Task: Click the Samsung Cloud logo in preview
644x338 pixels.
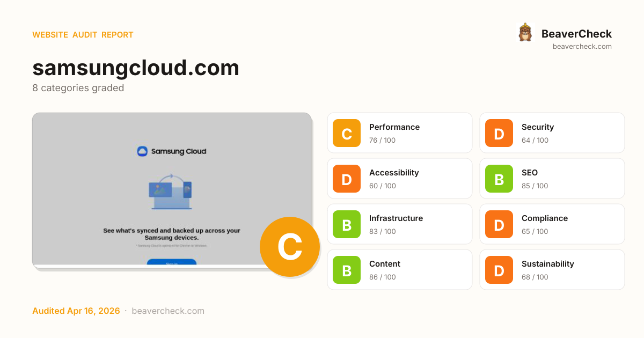Action: coord(172,151)
